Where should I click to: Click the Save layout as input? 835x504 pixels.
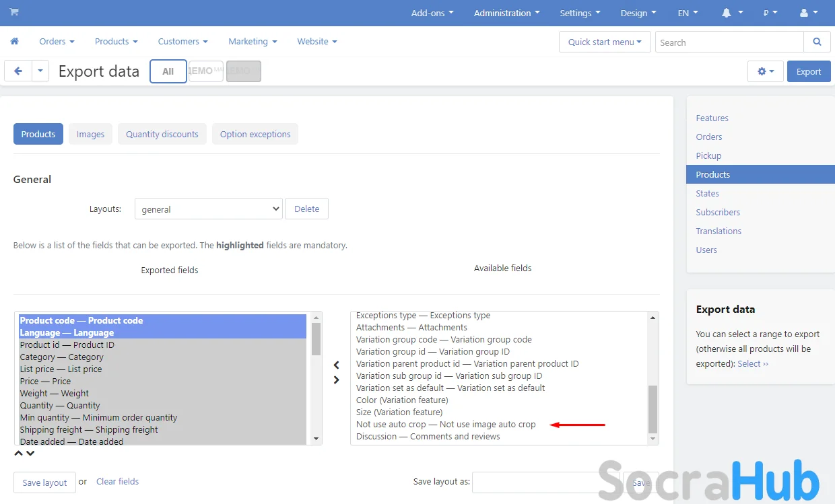pos(536,482)
